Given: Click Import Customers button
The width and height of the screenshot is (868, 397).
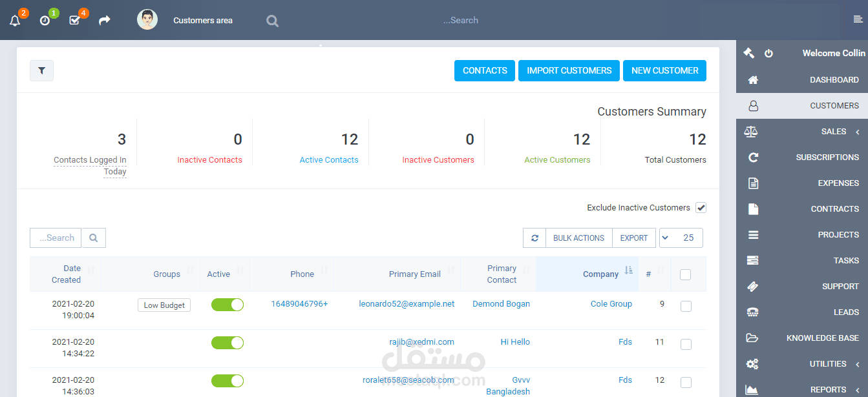Looking at the screenshot, I should [x=569, y=71].
